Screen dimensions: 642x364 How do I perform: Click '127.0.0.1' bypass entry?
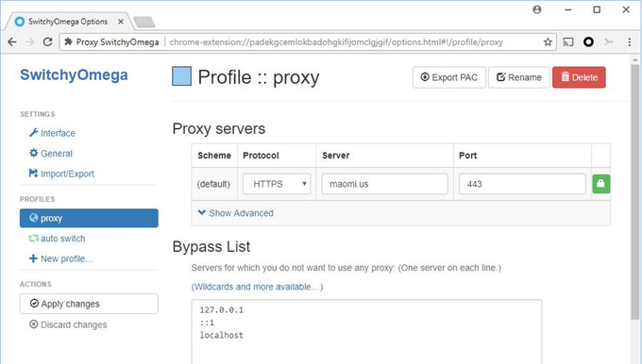pos(222,310)
